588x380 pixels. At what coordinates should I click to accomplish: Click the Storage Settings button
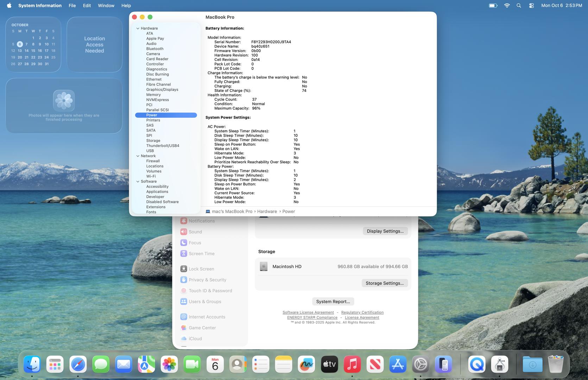[x=384, y=283]
